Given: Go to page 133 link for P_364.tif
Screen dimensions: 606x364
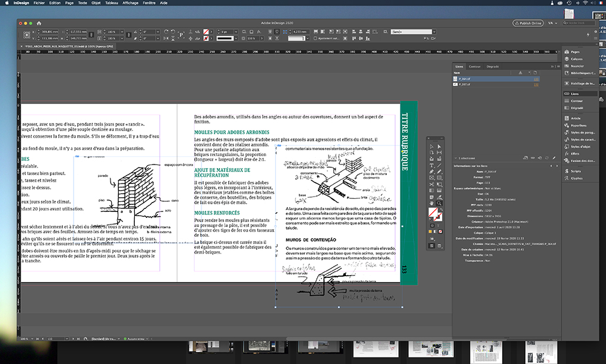Looking at the screenshot, I should pyautogui.click(x=536, y=79).
